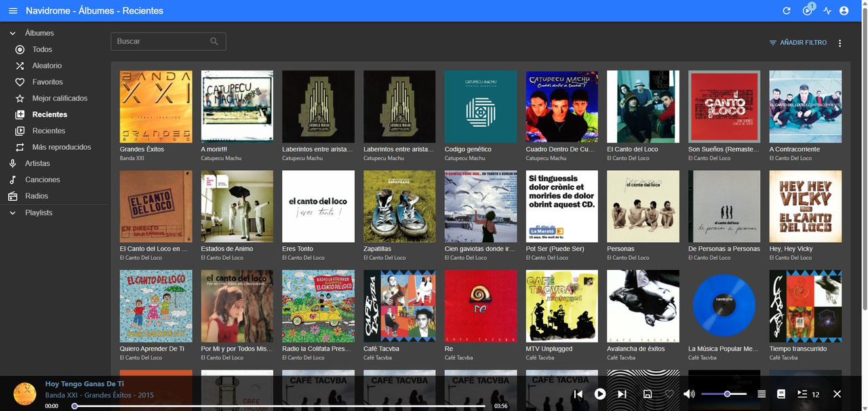Open the A morir!!! album
Viewport: 868px width, 411px height.
coord(237,106)
